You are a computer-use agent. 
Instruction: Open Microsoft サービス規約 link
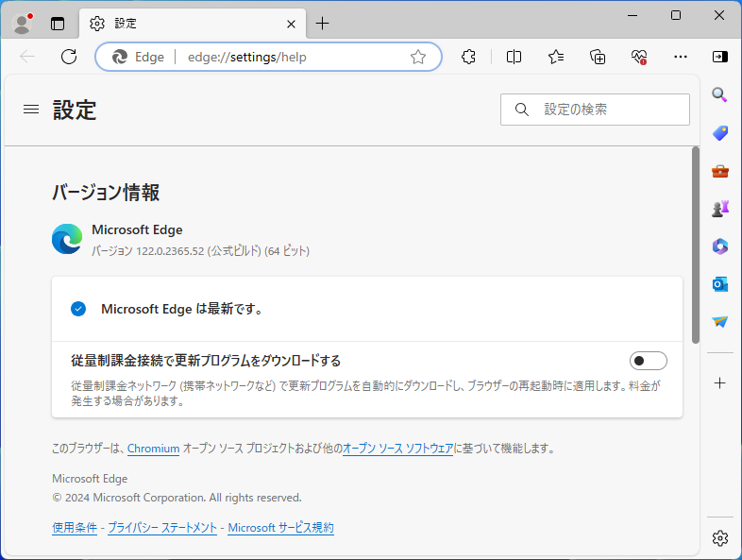point(280,527)
